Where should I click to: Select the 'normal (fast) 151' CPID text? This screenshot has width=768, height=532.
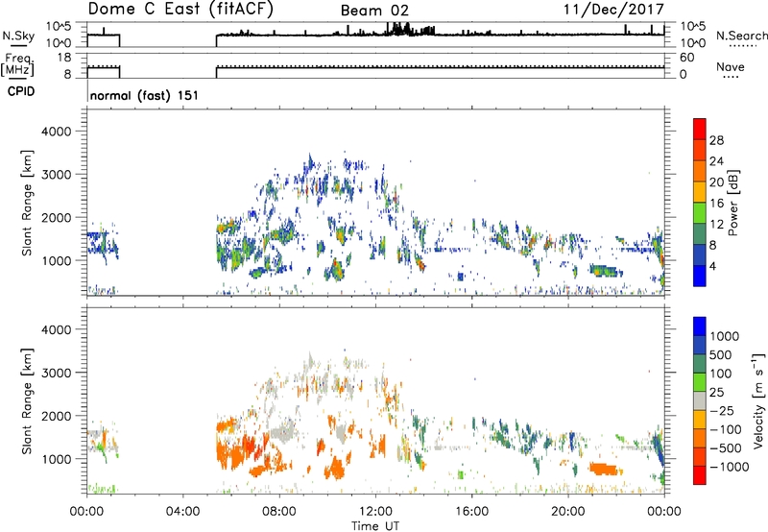[145, 95]
